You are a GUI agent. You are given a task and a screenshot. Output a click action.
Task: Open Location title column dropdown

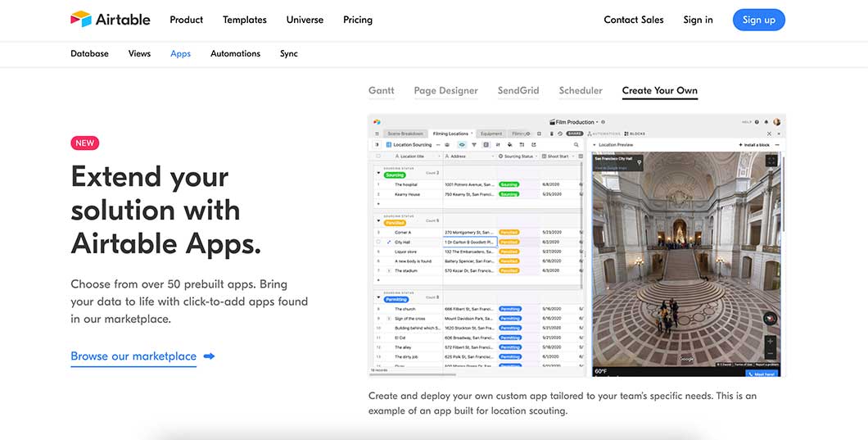point(439,156)
